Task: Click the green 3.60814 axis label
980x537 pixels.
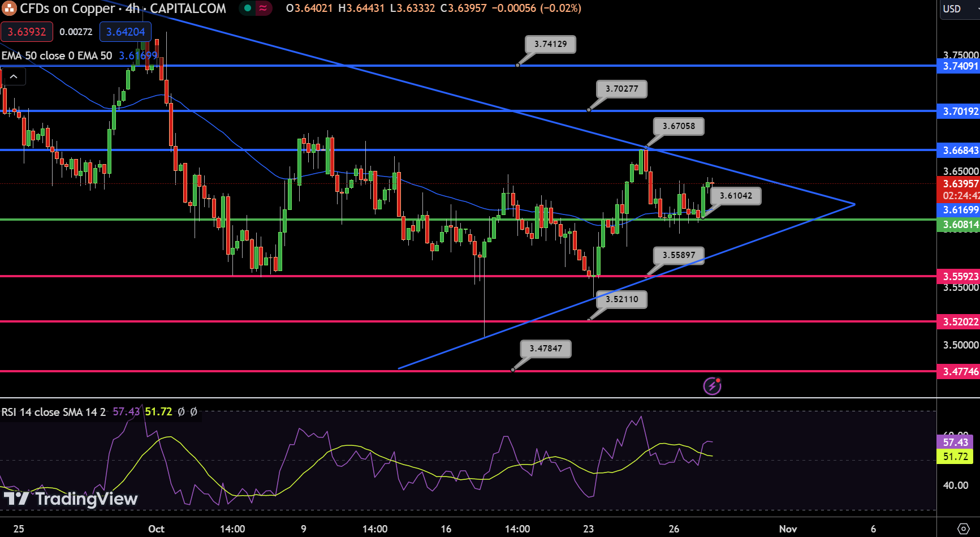Action: 959,225
